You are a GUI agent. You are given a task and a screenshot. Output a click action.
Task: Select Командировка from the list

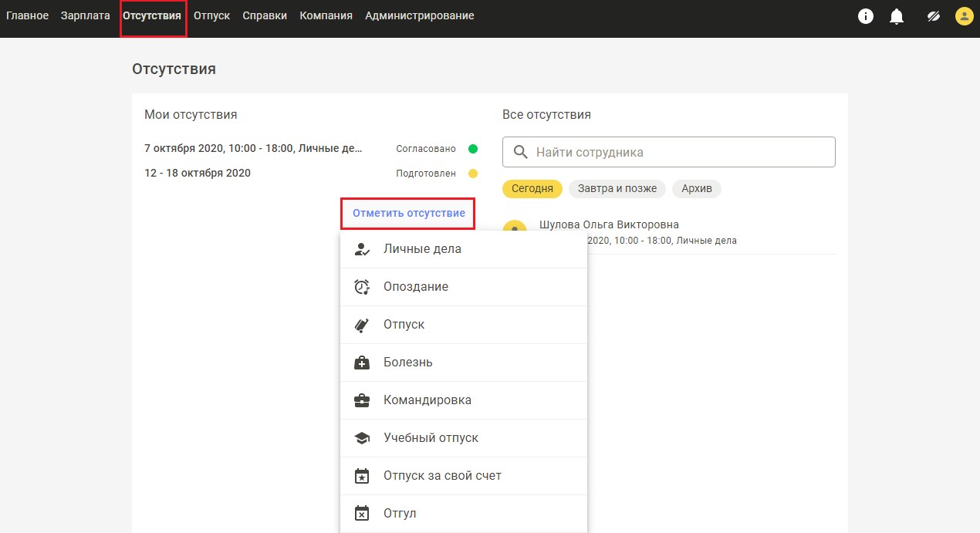coord(464,400)
